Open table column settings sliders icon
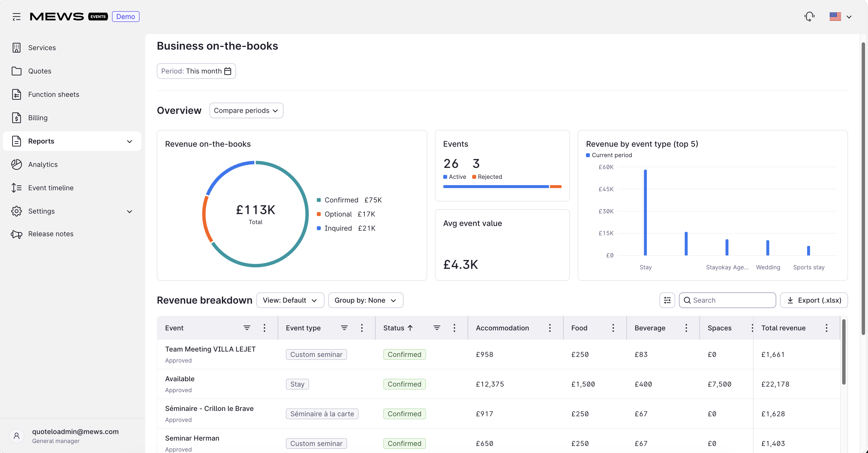This screenshot has width=868, height=453. [667, 300]
